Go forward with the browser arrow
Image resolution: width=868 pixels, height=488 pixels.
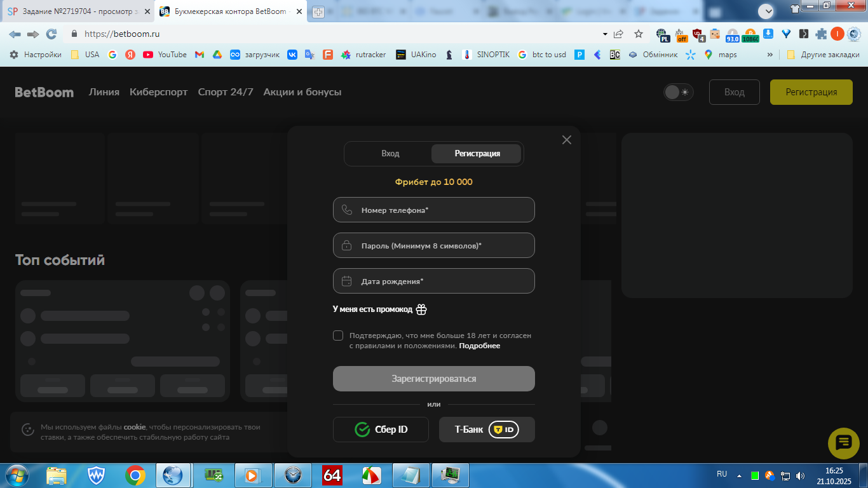click(x=33, y=34)
